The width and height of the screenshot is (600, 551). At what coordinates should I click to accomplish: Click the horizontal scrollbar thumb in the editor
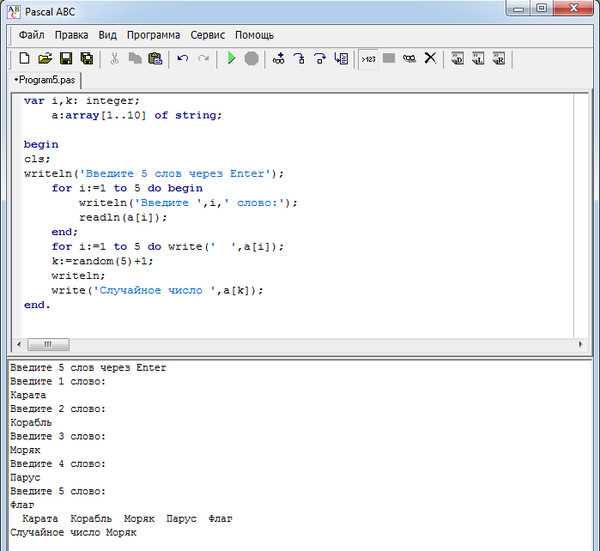[48, 344]
